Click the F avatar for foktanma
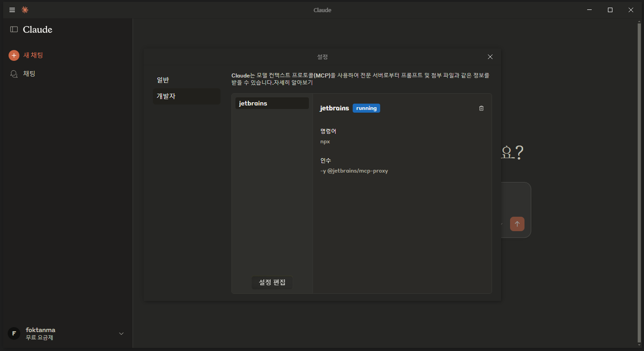644x351 pixels. click(x=14, y=333)
